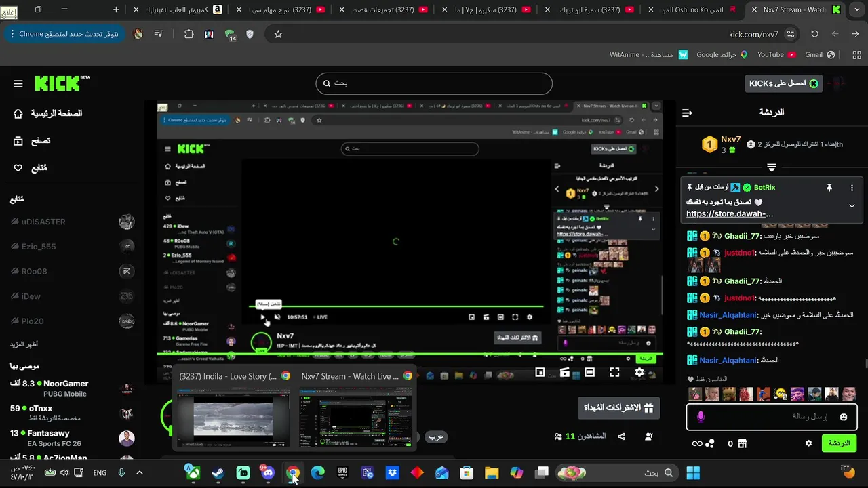Open the emoji picker in message box
Screen dimensions: 868x488
tap(844, 417)
